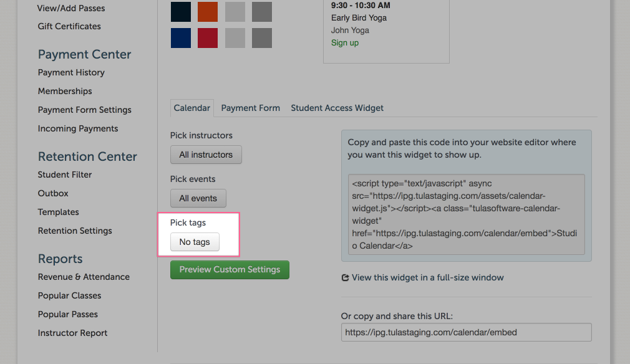Open external-link icon beside View this widget
The image size is (630, 364).
point(345,278)
